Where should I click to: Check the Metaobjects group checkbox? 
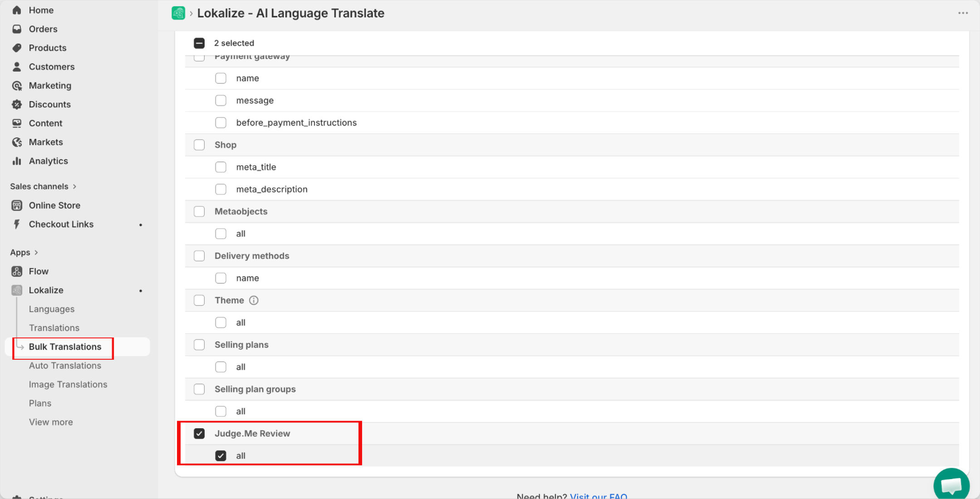(199, 211)
